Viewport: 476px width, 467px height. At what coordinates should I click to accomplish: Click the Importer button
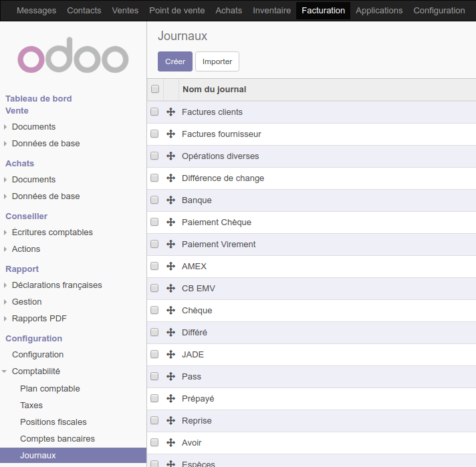(217, 61)
